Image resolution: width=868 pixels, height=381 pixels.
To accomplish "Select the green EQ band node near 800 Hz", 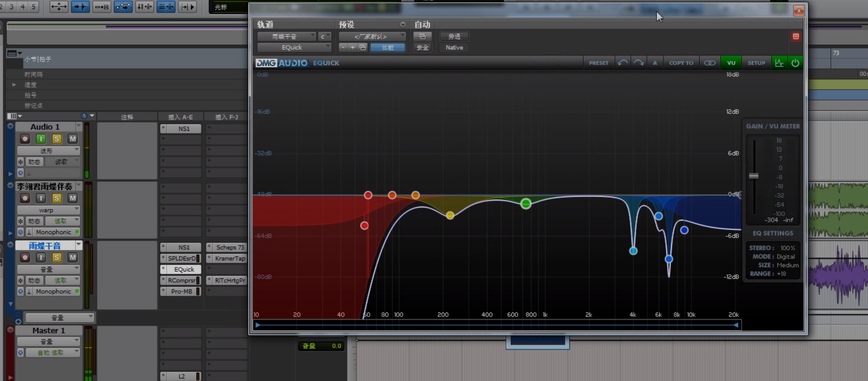I will point(525,203).
